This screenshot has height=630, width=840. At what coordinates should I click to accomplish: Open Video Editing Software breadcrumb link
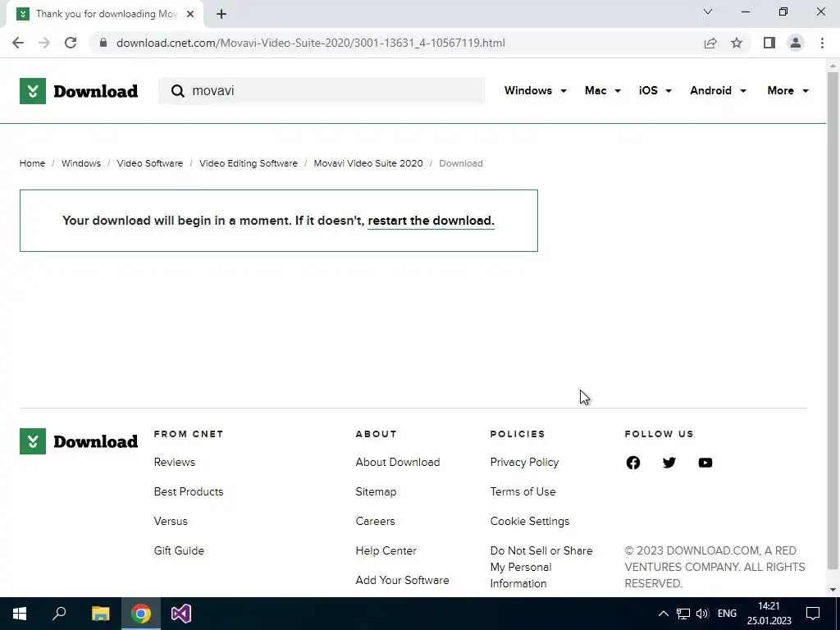(249, 163)
